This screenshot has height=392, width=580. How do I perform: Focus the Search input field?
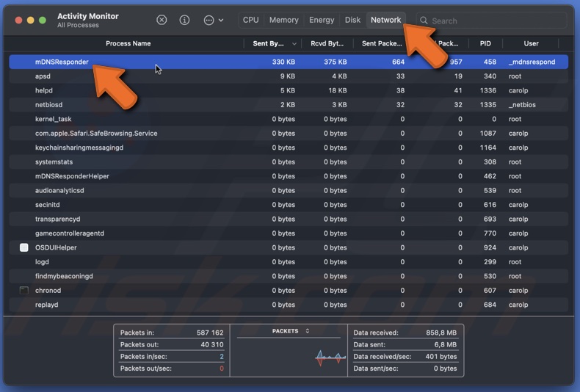[x=492, y=21]
